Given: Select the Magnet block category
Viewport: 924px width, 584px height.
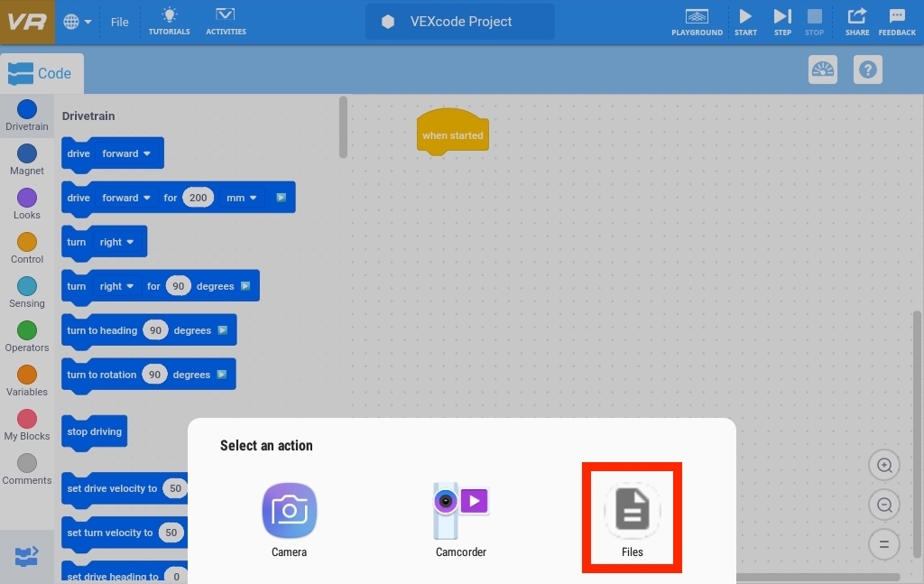Looking at the screenshot, I should [27, 160].
